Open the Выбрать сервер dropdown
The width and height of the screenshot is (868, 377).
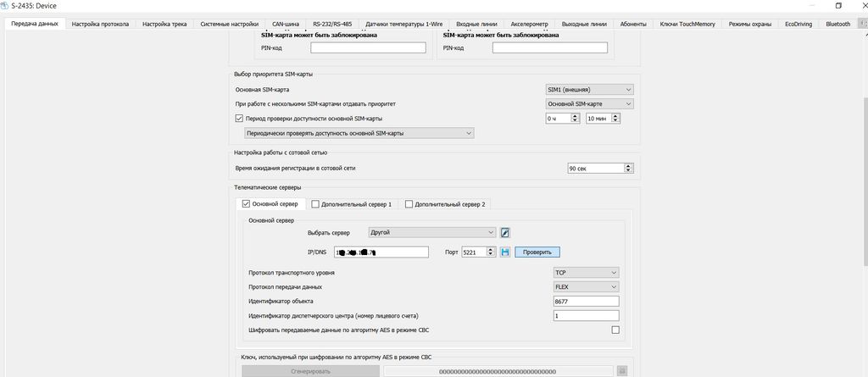tap(431, 232)
